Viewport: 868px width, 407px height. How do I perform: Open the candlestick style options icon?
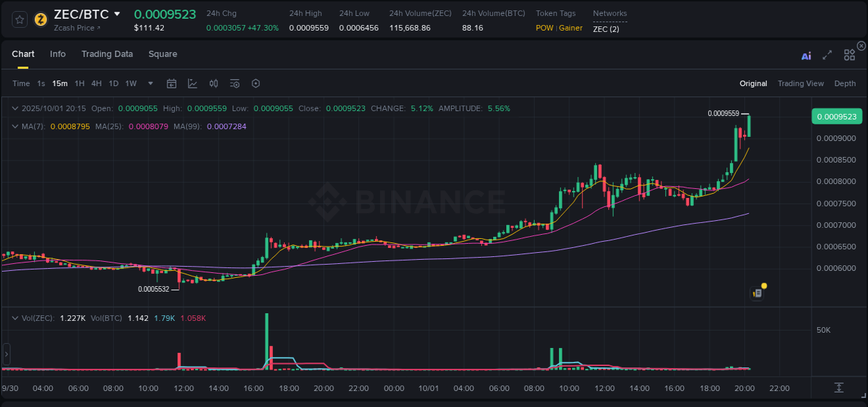click(214, 83)
